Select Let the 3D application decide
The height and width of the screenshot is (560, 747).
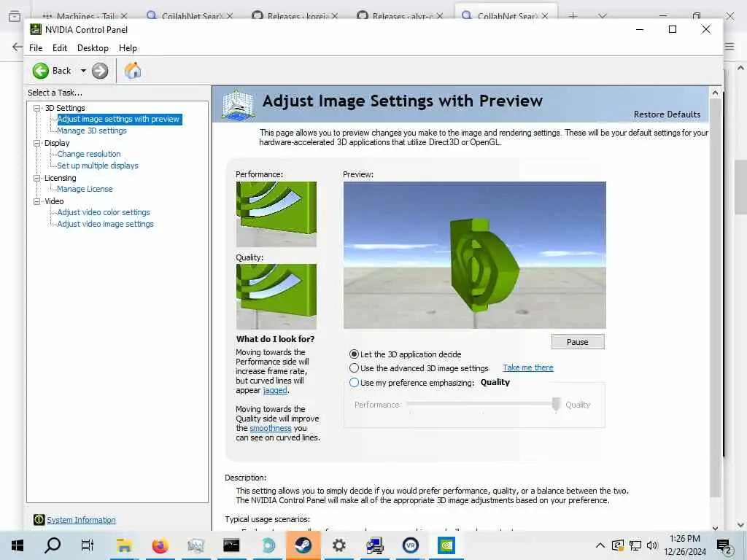tap(354, 354)
